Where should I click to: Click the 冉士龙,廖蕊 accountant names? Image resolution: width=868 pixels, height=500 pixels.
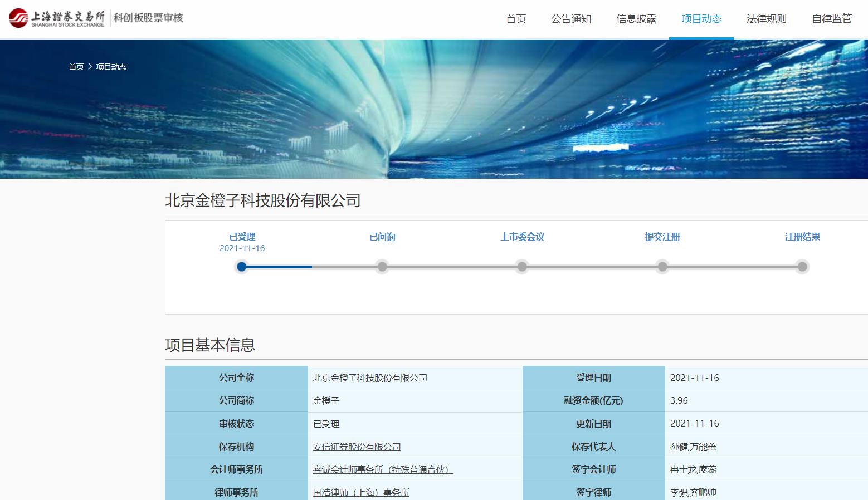[693, 470]
